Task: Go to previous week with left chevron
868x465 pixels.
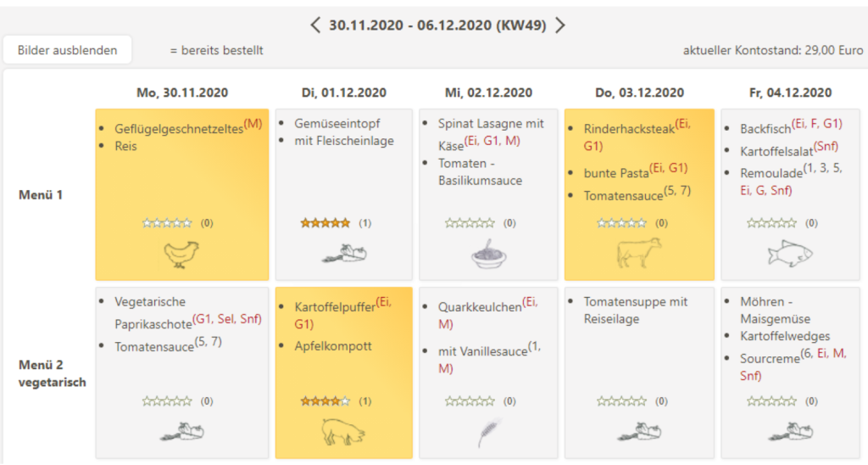Action: pyautogui.click(x=315, y=25)
